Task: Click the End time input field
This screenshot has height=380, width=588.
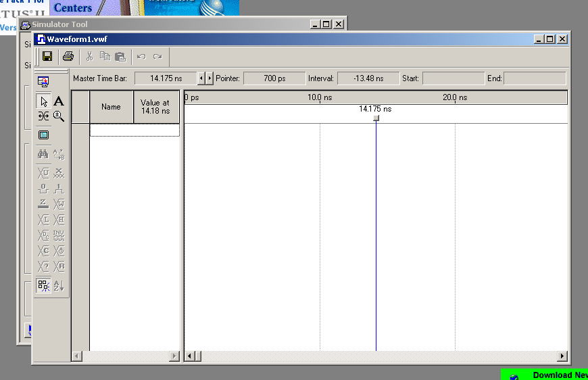Action: coord(535,78)
